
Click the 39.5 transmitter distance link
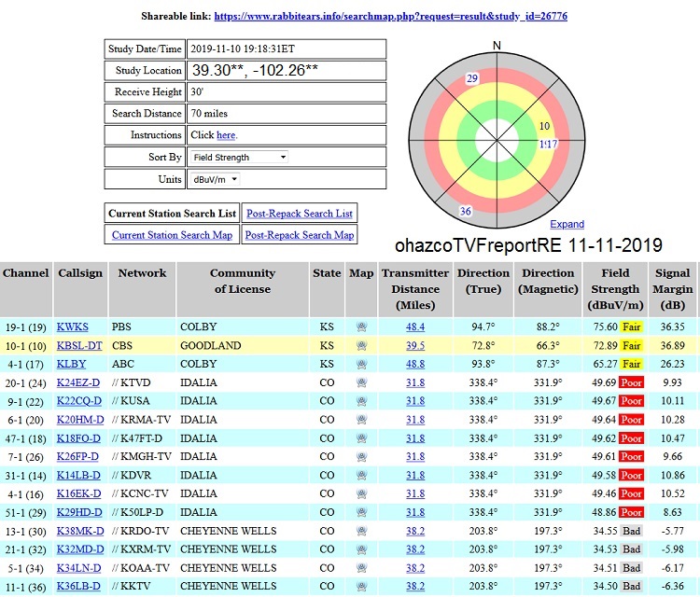[x=414, y=346]
